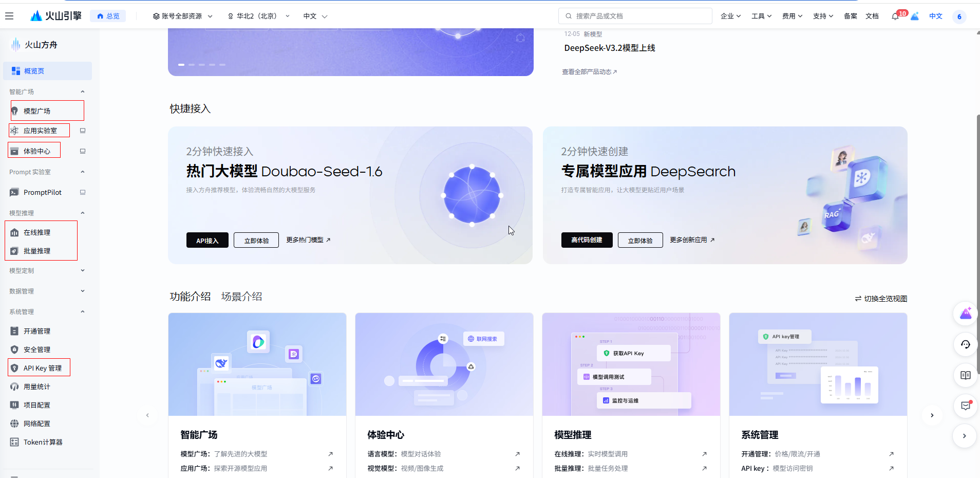The width and height of the screenshot is (980, 478).
Task: Click the Token计算器 icon
Action: click(14, 442)
